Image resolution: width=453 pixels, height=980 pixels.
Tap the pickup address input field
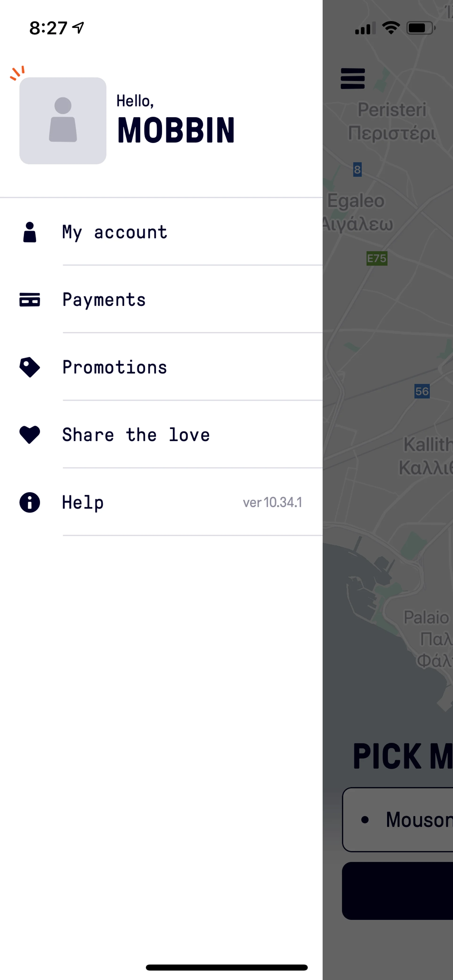point(400,819)
